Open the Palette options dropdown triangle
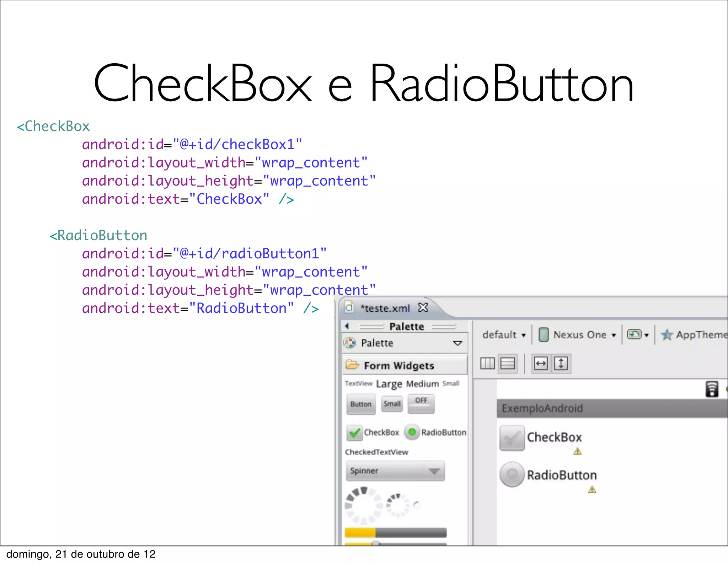The height and width of the screenshot is (564, 728). click(x=457, y=343)
